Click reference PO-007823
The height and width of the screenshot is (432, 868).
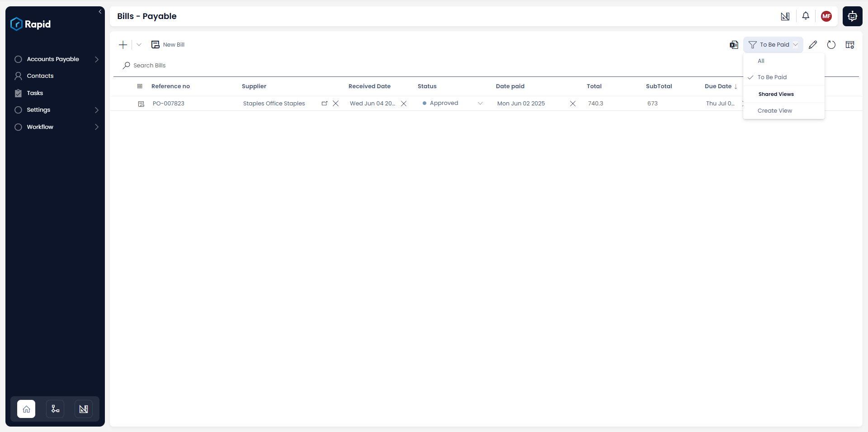[169, 104]
